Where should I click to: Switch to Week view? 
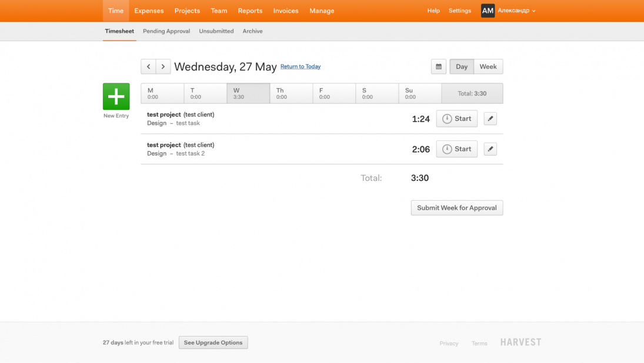tap(488, 66)
